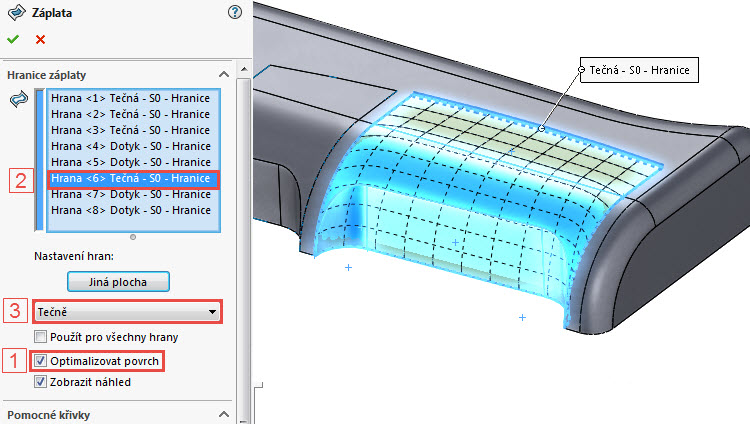This screenshot has height=424, width=750.
Task: Select Hrana <5> Dotyk in edge list
Action: pyautogui.click(x=133, y=162)
